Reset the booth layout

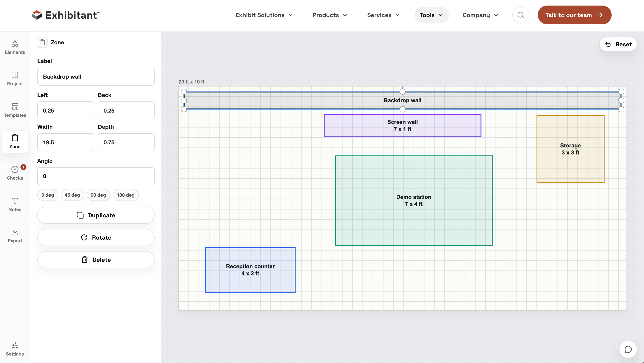click(618, 44)
